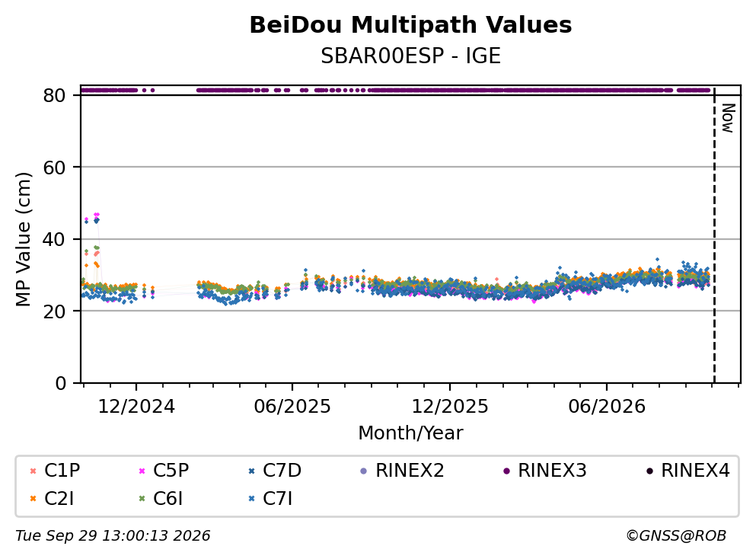Click the C5P magenta legend marker
Viewport: 756px width, 559px height.
point(142,471)
